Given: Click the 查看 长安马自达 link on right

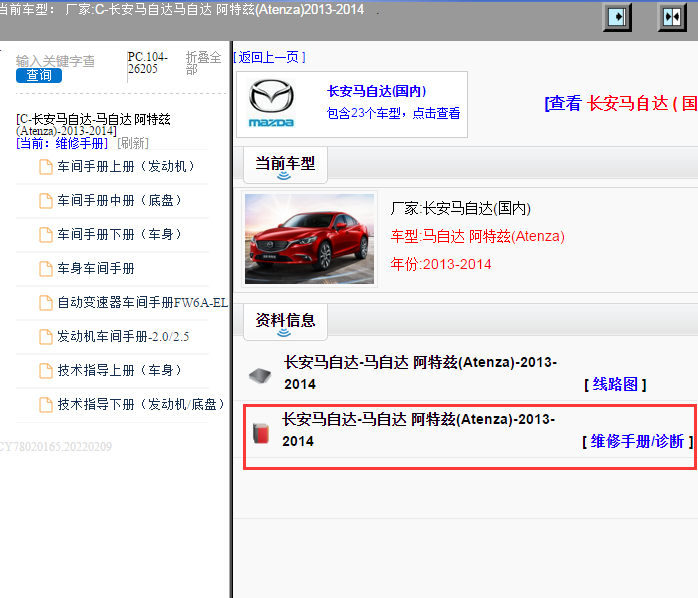Looking at the screenshot, I should pyautogui.click(x=621, y=103).
